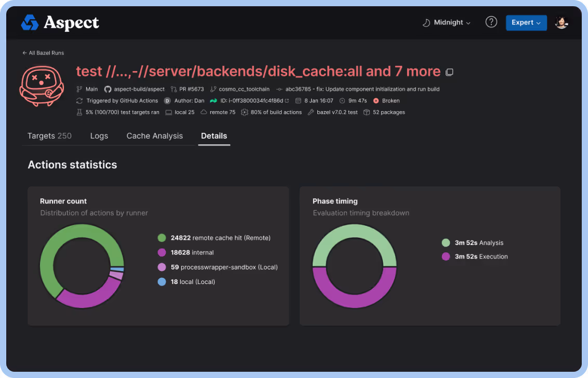
Task: Select the Details tab
Action: point(214,136)
